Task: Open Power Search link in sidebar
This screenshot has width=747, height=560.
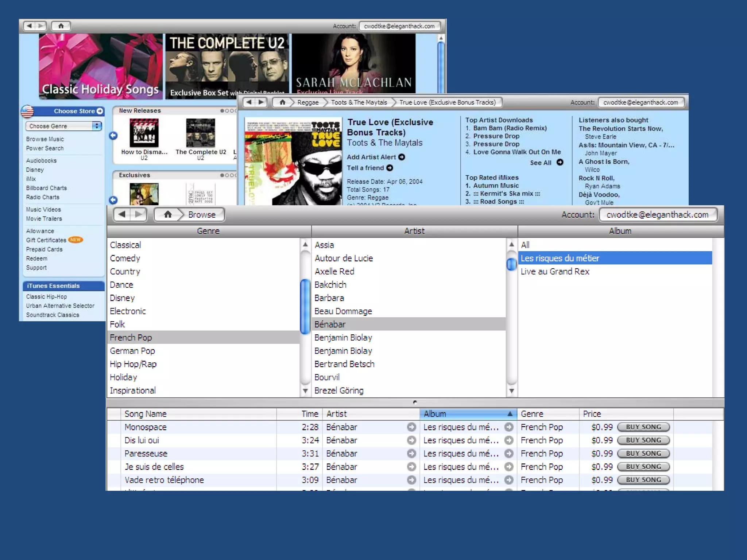Action: (45, 148)
